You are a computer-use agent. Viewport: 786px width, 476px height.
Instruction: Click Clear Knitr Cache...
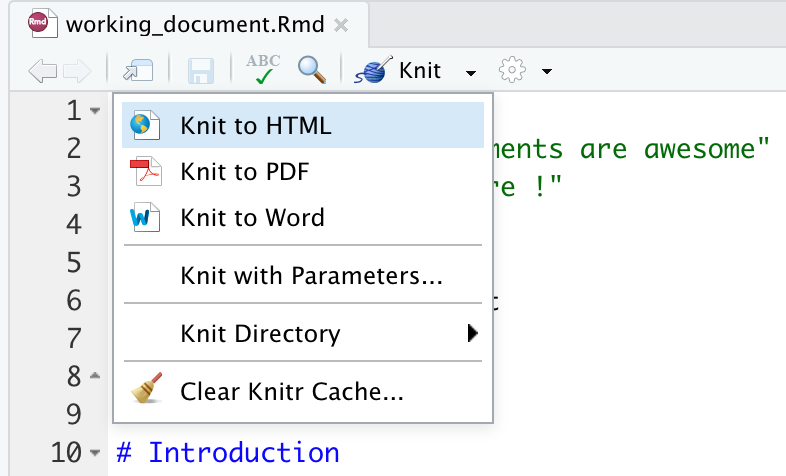pyautogui.click(x=291, y=392)
